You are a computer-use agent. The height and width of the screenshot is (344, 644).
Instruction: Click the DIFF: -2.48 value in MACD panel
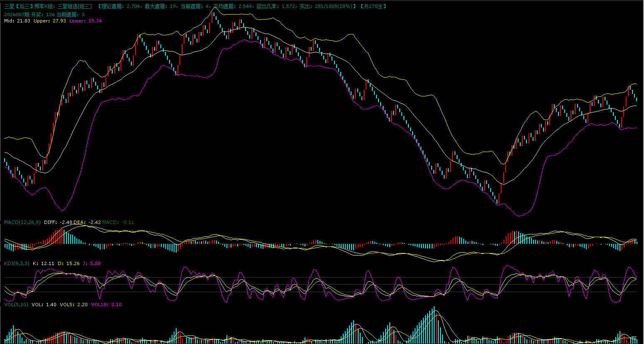(58, 222)
